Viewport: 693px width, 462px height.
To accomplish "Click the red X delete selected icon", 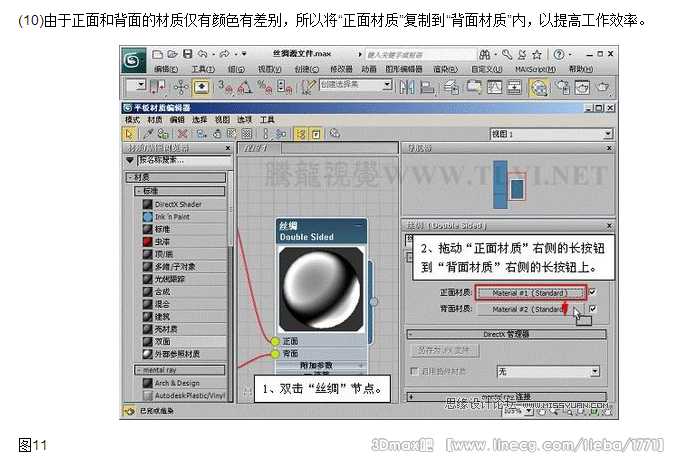I will pos(182,134).
